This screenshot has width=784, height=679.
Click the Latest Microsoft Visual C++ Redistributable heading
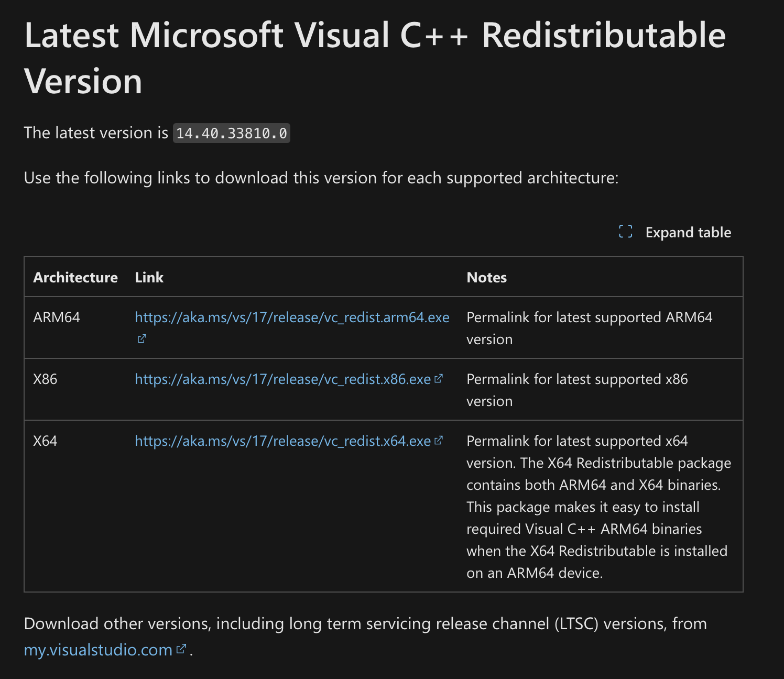point(375,58)
